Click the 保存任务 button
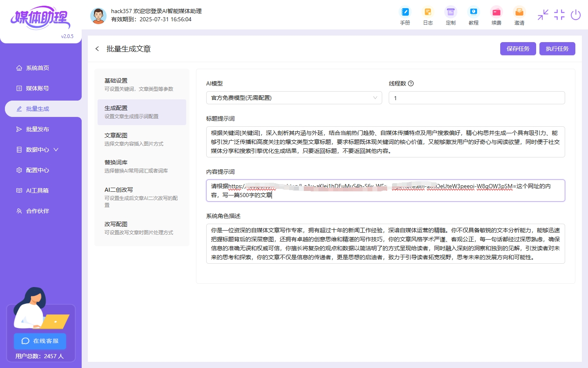Viewport: 588px width, 368px height. click(x=518, y=49)
